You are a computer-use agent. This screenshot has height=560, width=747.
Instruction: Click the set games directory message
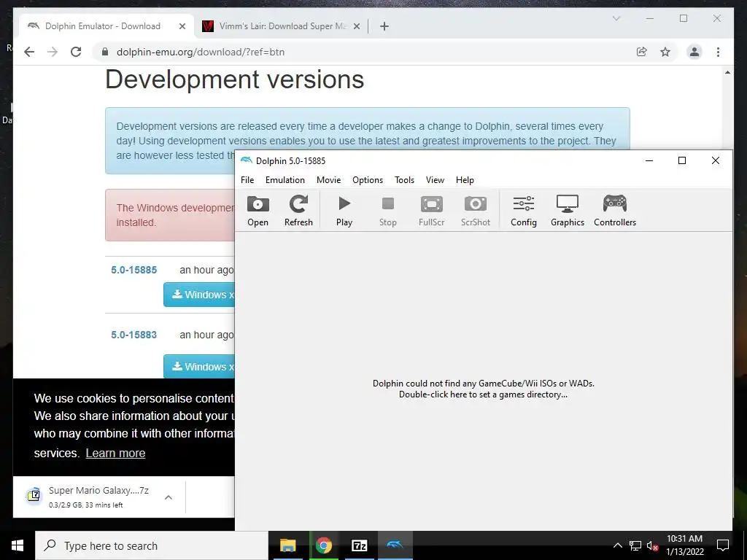tap(483, 389)
